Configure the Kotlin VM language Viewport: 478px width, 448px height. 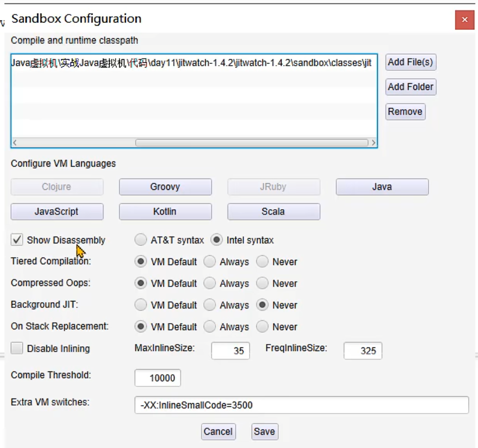pyautogui.click(x=165, y=212)
